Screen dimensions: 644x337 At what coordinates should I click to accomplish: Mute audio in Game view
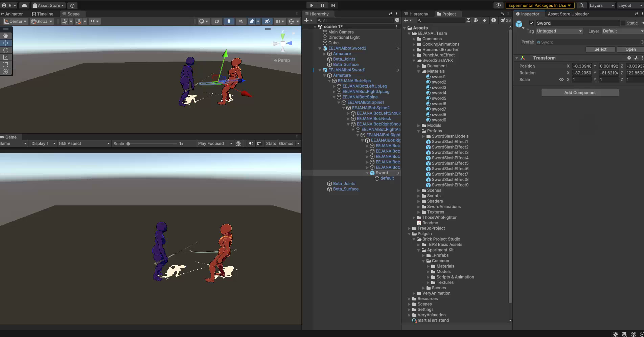tap(251, 143)
